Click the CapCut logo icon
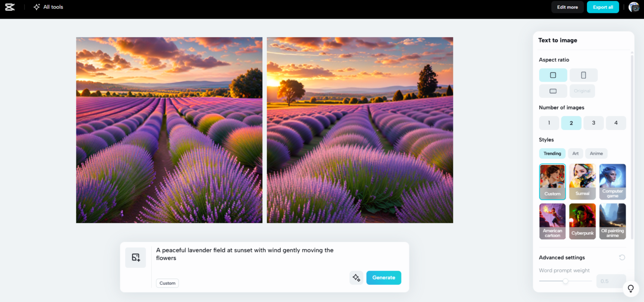The height and width of the screenshot is (302, 644). [10, 7]
